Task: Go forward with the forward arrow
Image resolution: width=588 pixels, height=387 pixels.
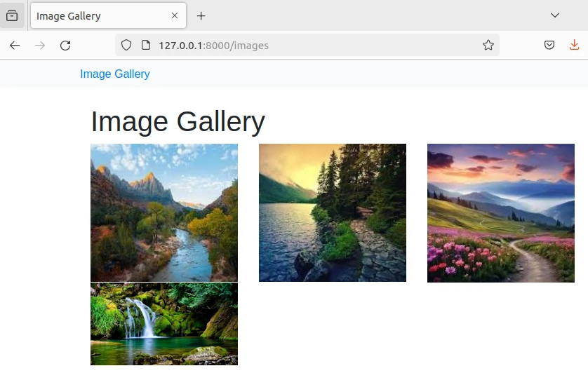Action: (x=40, y=46)
